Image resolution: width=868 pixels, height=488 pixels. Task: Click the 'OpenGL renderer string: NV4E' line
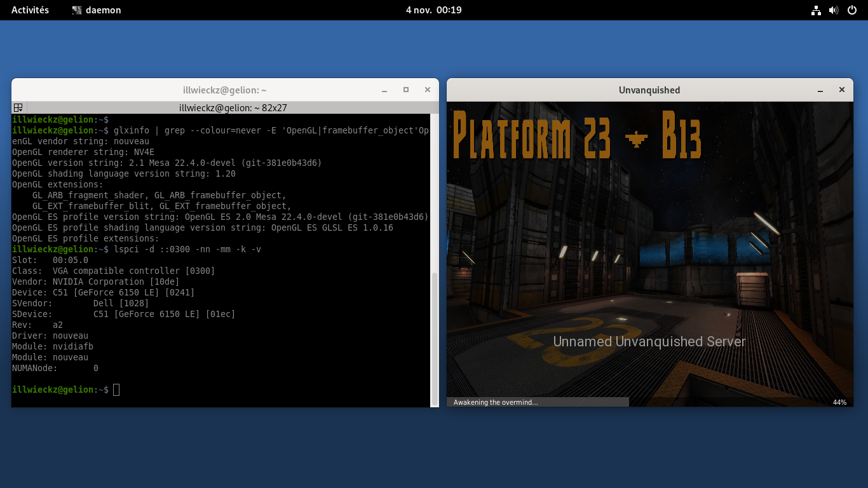coord(83,152)
